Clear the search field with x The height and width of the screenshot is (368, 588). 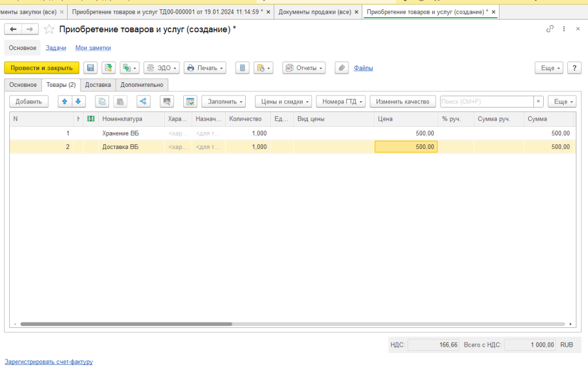538,101
